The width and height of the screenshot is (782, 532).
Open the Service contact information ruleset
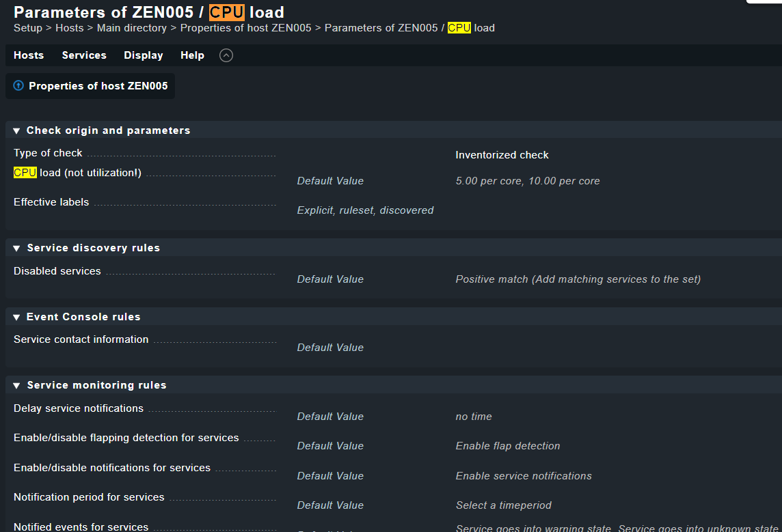coord(80,339)
